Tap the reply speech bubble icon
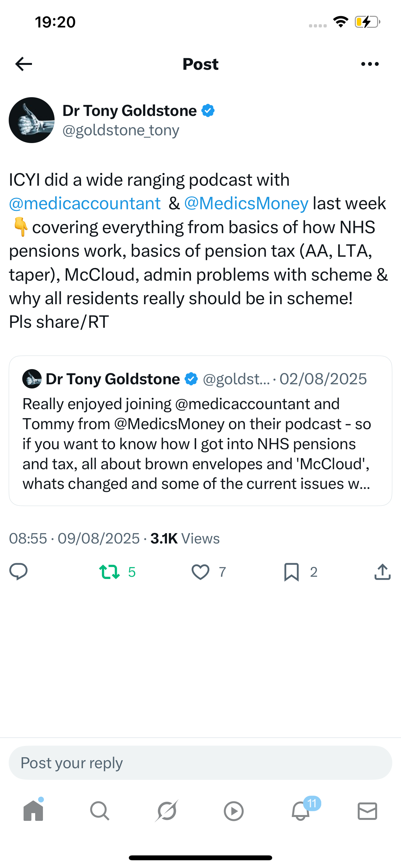The image size is (401, 868). tap(18, 572)
